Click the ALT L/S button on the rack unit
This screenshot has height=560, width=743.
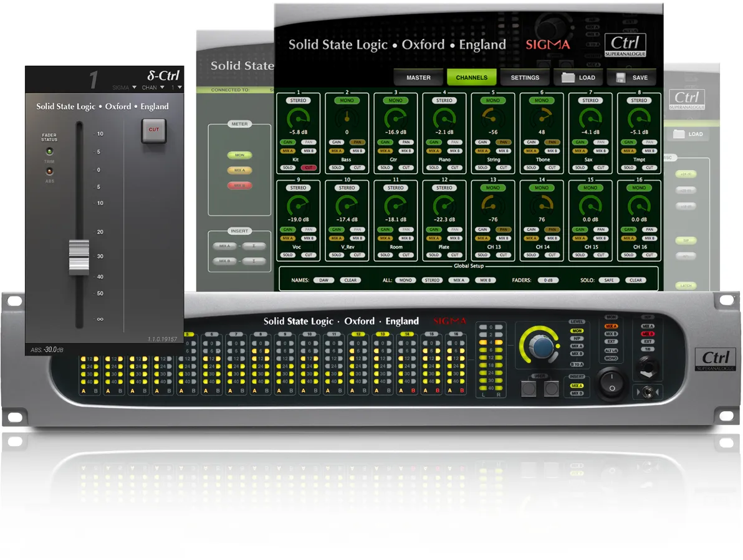point(611,351)
